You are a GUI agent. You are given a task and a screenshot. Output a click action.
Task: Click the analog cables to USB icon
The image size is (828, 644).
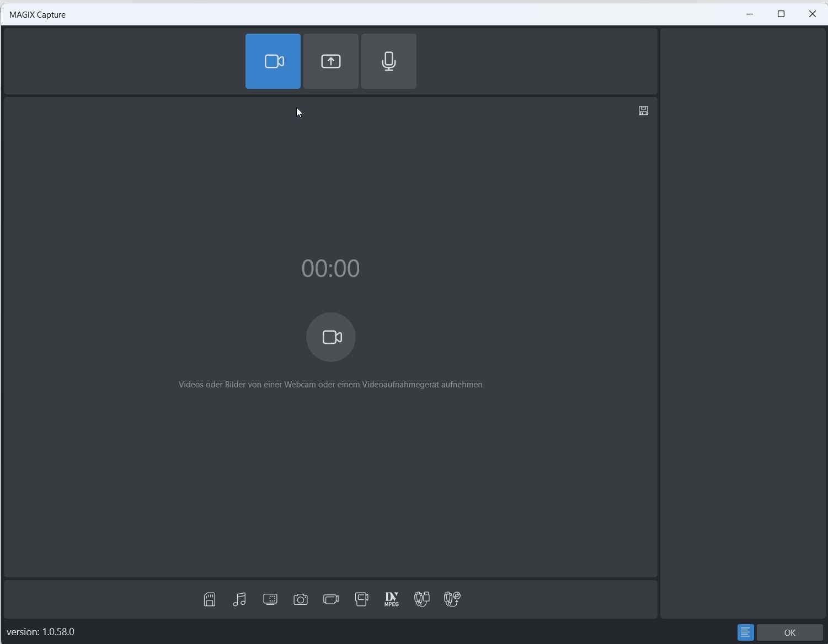pyautogui.click(x=422, y=599)
